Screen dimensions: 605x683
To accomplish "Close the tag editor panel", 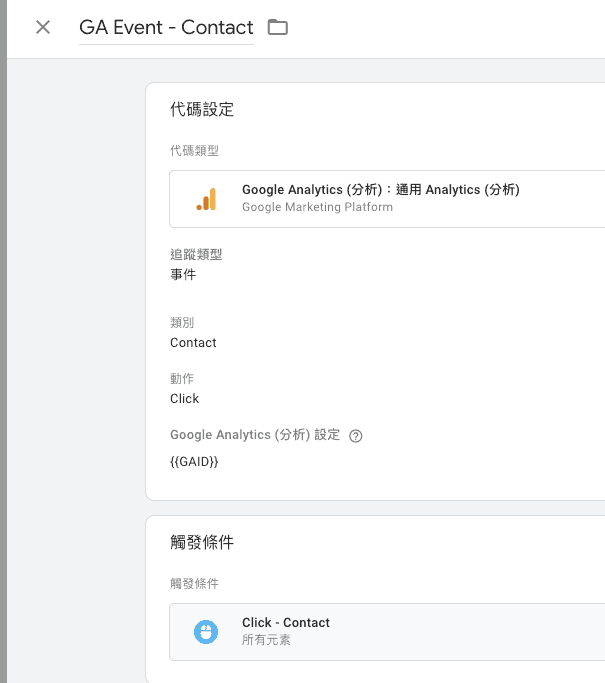I will coord(43,27).
